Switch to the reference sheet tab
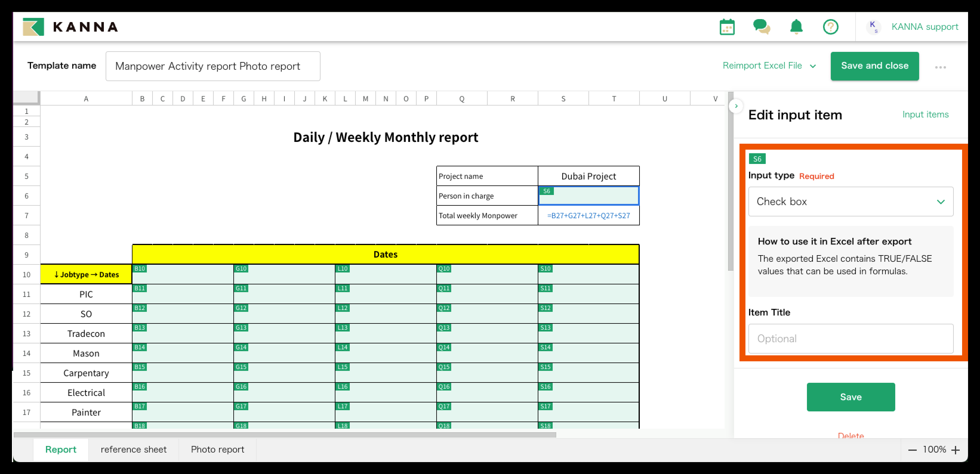 point(133,449)
